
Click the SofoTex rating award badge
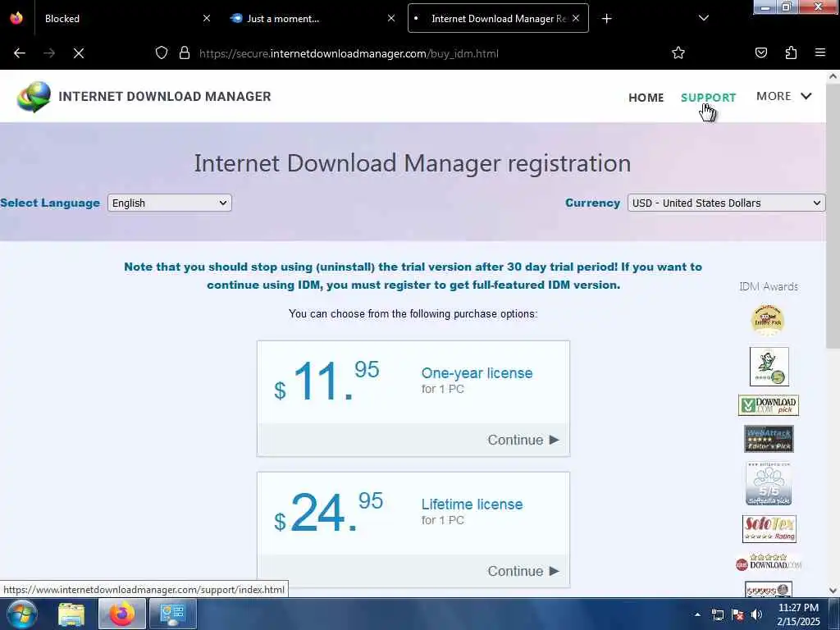tap(769, 529)
